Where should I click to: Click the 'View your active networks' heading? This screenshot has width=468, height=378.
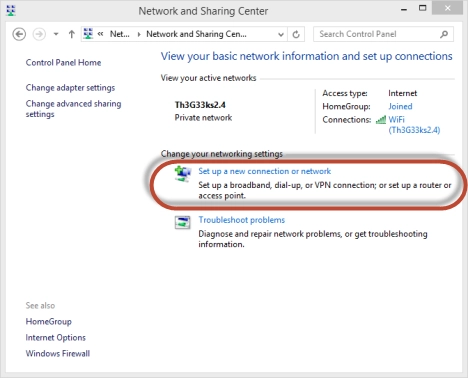208,78
